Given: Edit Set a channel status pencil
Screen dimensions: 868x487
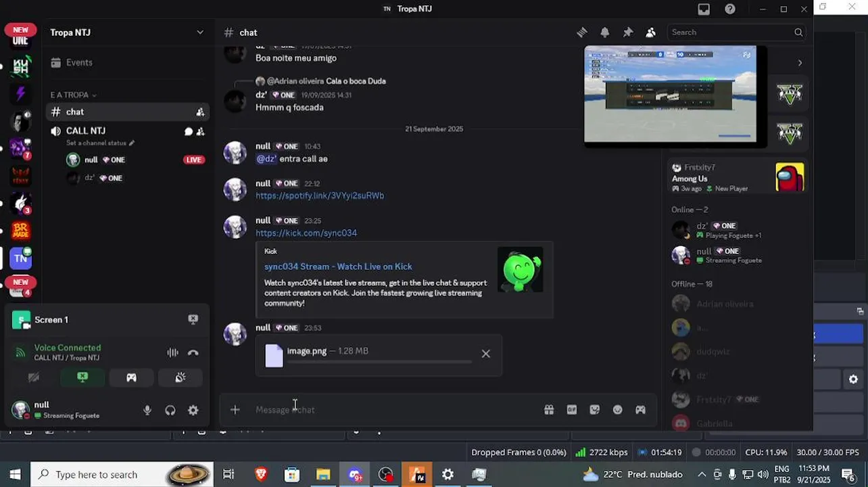Looking at the screenshot, I should (132, 143).
